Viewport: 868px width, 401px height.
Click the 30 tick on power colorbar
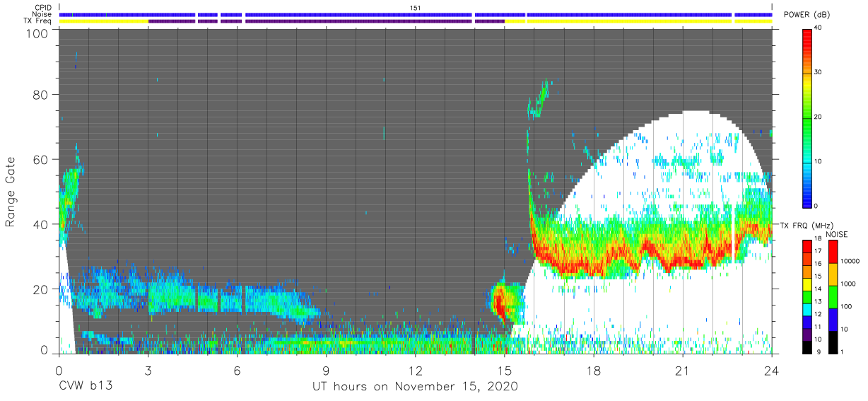[x=819, y=72]
